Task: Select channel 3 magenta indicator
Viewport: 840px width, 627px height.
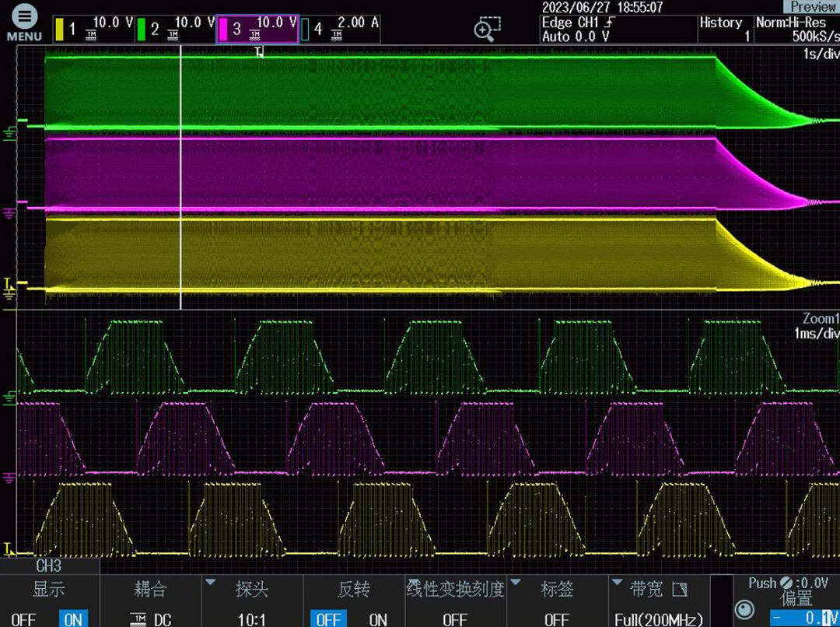Action: pos(257,30)
